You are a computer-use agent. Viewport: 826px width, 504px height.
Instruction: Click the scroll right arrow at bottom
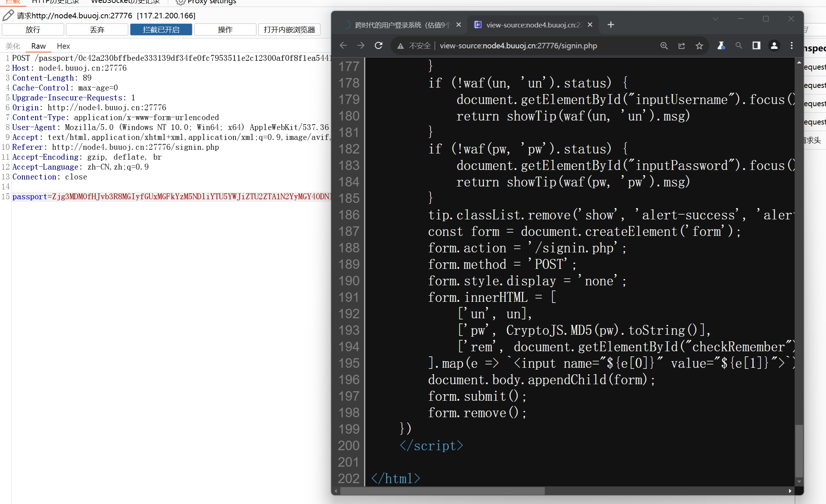[790, 491]
